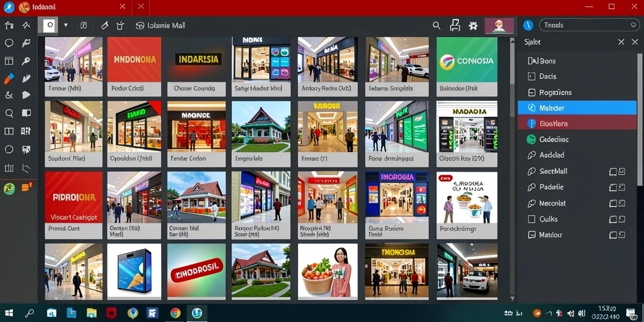Click the stacked copy icon in the Neconiat row
Viewport: 644px width, 322px height.
pos(613,203)
